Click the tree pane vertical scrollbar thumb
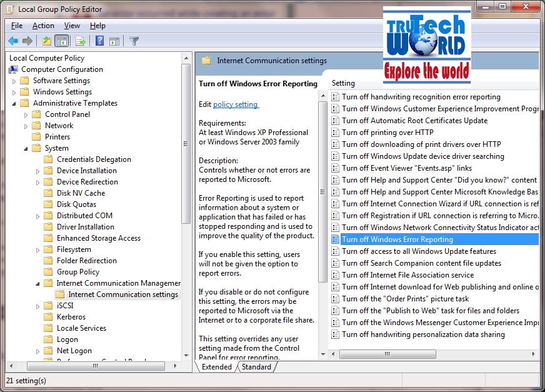545x392 pixels. pyautogui.click(x=186, y=143)
